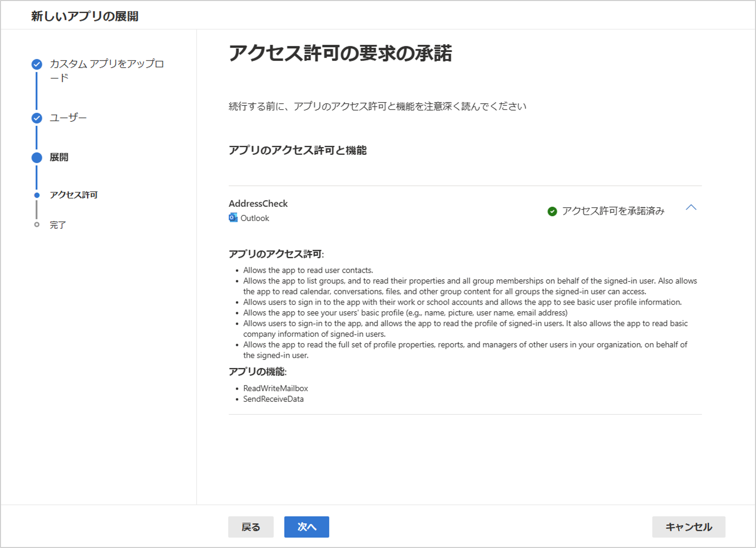Click the Outlook label text

pyautogui.click(x=255, y=218)
